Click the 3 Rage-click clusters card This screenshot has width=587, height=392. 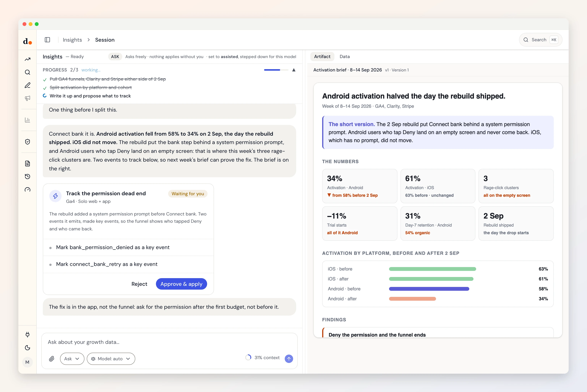coord(516,186)
